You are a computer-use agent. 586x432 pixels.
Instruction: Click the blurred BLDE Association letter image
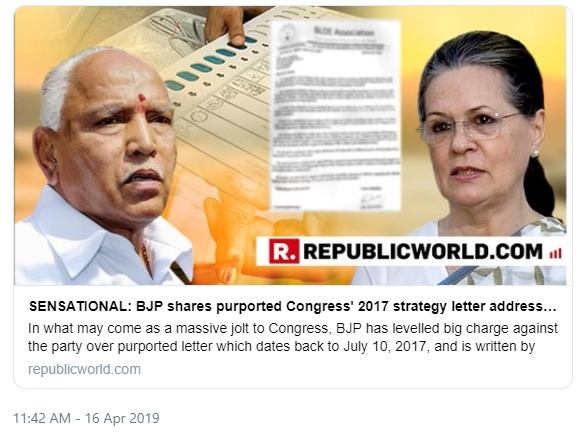(x=335, y=115)
